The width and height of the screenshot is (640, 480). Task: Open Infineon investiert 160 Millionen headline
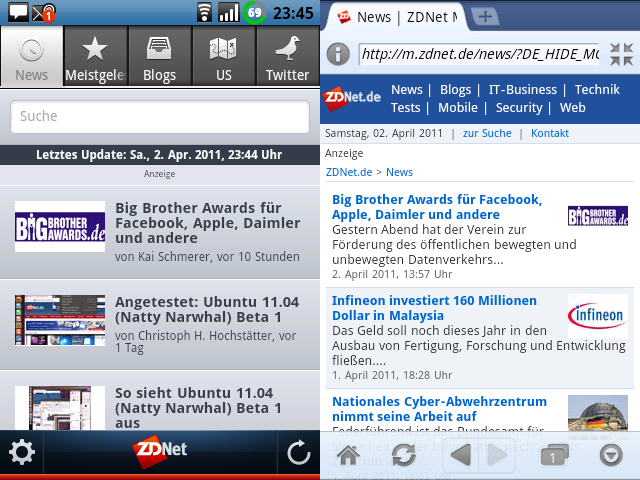pos(434,308)
